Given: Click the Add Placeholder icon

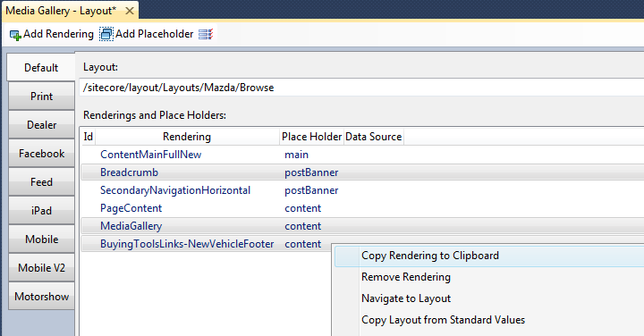Looking at the screenshot, I should (x=106, y=34).
